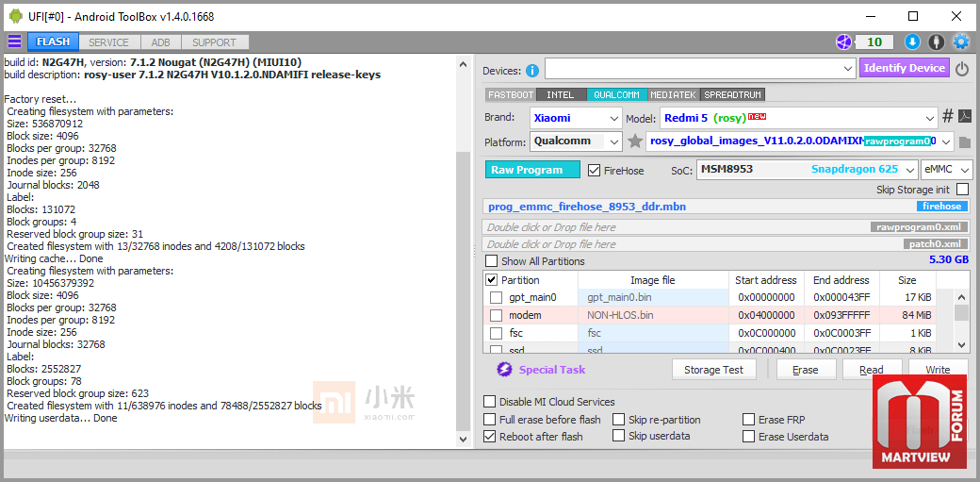Screen dimensions: 980x482
Task: Click the purple globe network icon
Action: click(x=843, y=42)
